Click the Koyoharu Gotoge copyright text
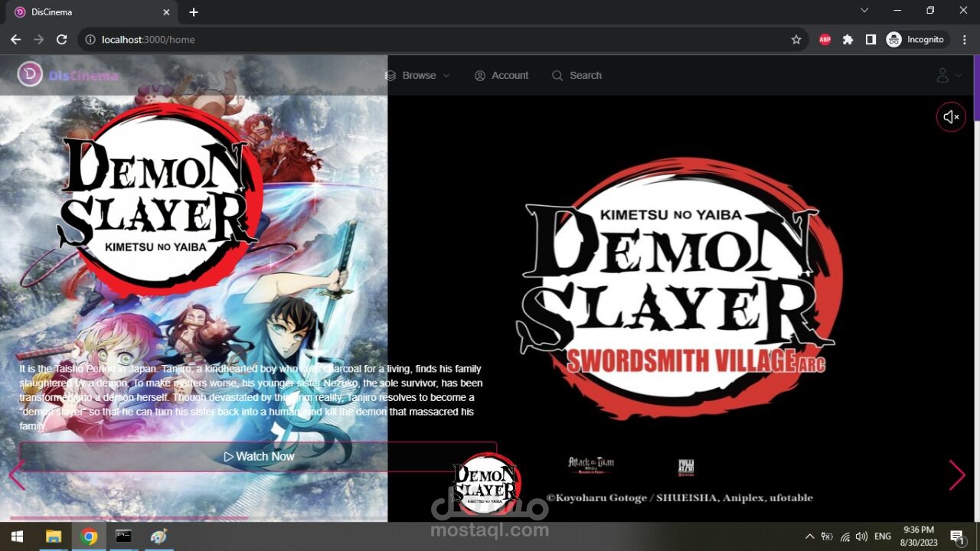The width and height of the screenshot is (980, 551). tap(679, 498)
